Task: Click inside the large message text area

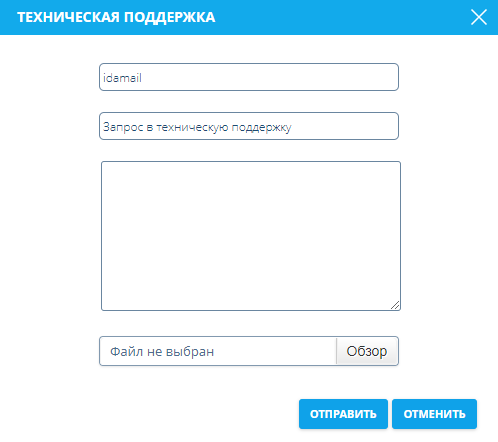Action: 251,236
